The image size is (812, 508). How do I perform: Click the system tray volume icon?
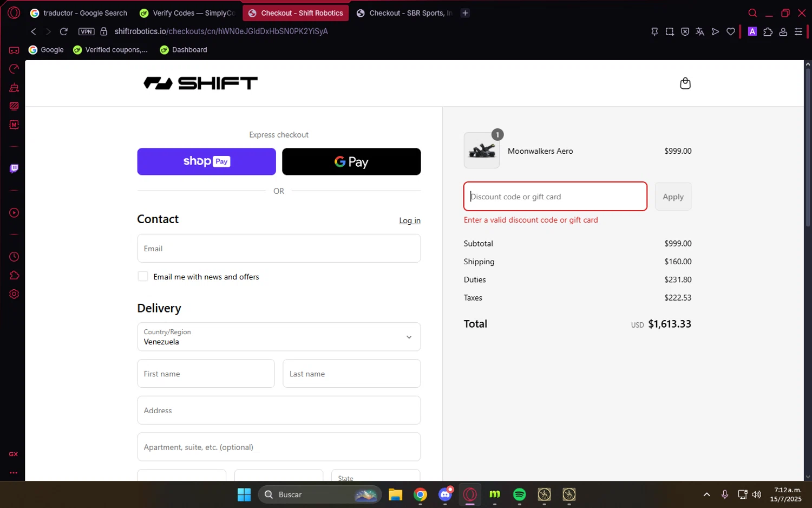click(757, 494)
